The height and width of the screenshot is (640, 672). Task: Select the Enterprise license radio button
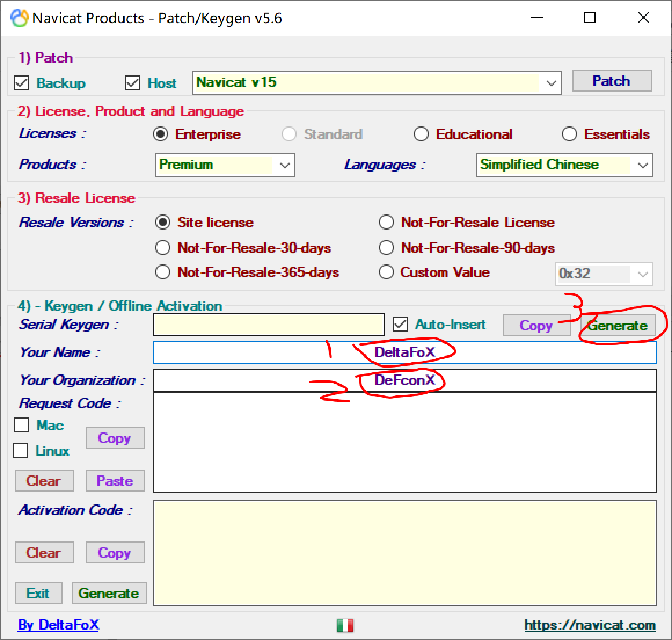pyautogui.click(x=160, y=134)
